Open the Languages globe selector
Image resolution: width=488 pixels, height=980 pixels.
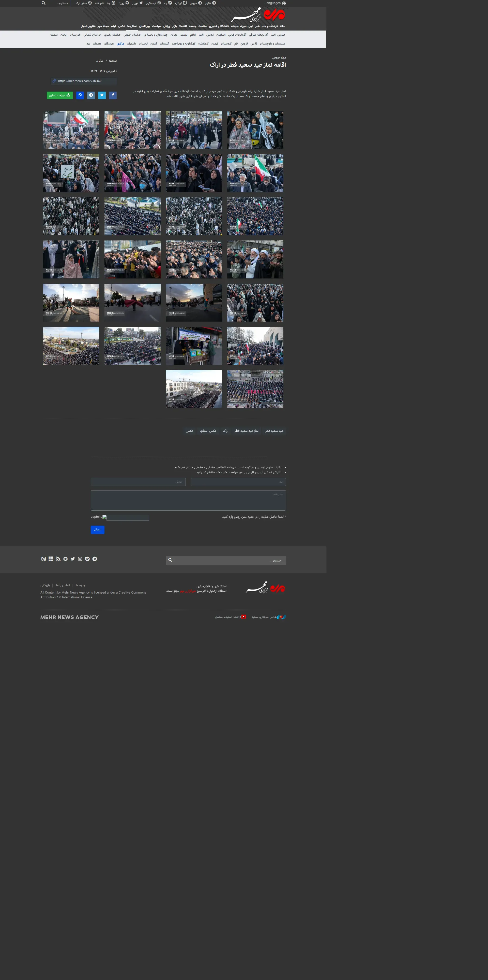pos(275,3)
